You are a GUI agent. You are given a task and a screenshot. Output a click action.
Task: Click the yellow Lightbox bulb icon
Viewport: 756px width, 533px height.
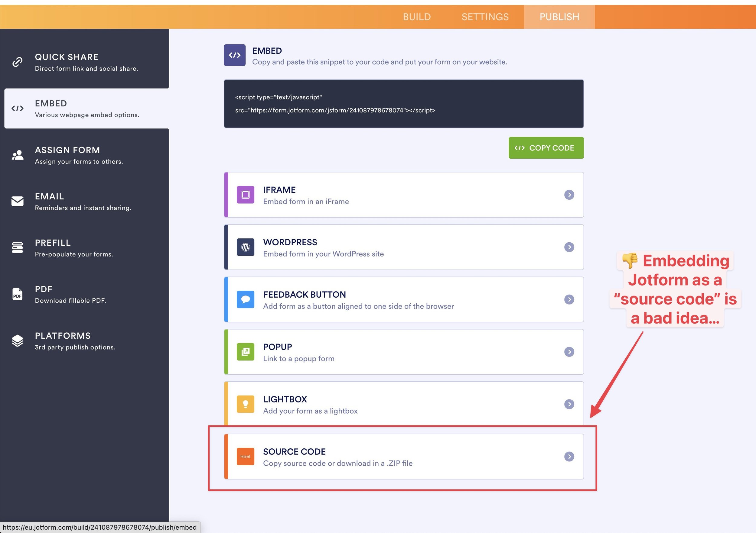245,404
